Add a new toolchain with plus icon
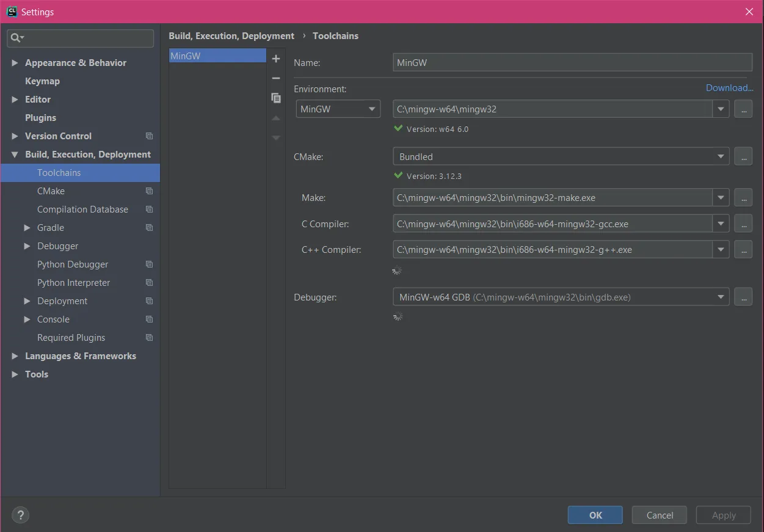 [276, 59]
